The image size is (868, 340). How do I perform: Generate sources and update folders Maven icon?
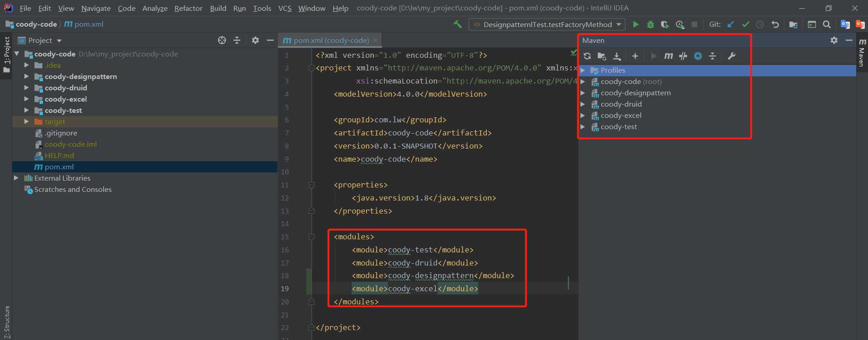point(602,56)
